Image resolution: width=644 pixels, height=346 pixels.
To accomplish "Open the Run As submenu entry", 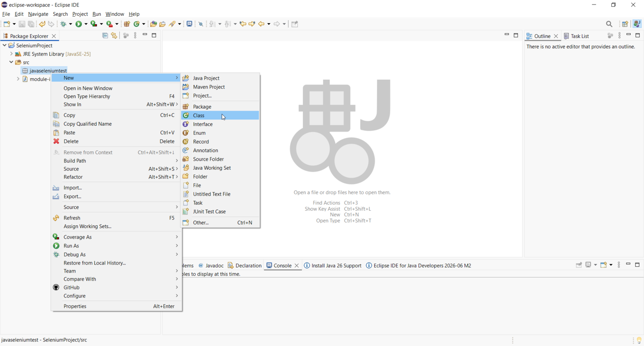I will pyautogui.click(x=116, y=246).
